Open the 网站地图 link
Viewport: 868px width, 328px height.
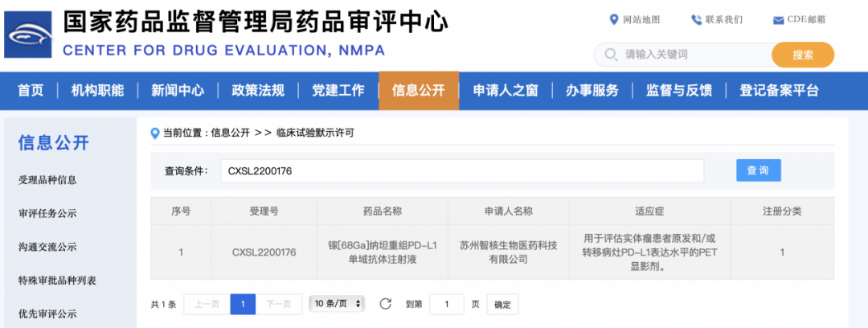(641, 20)
